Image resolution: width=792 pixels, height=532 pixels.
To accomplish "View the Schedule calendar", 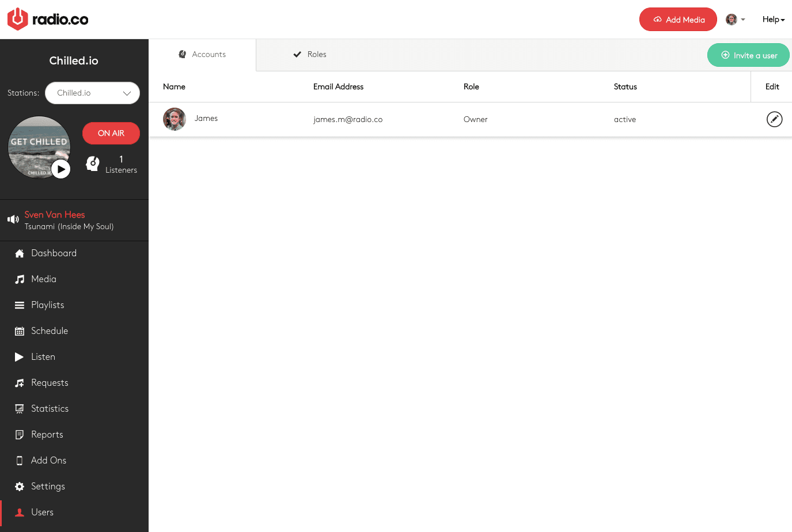I will [x=50, y=330].
